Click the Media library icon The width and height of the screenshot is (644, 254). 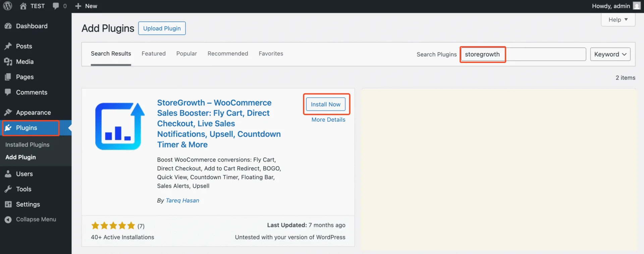click(x=8, y=62)
